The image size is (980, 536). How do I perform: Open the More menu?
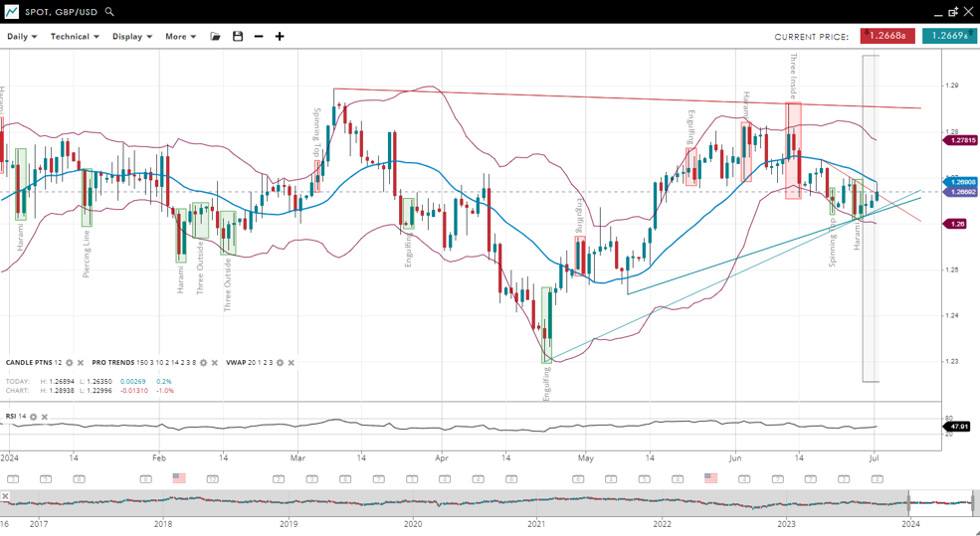pyautogui.click(x=180, y=37)
